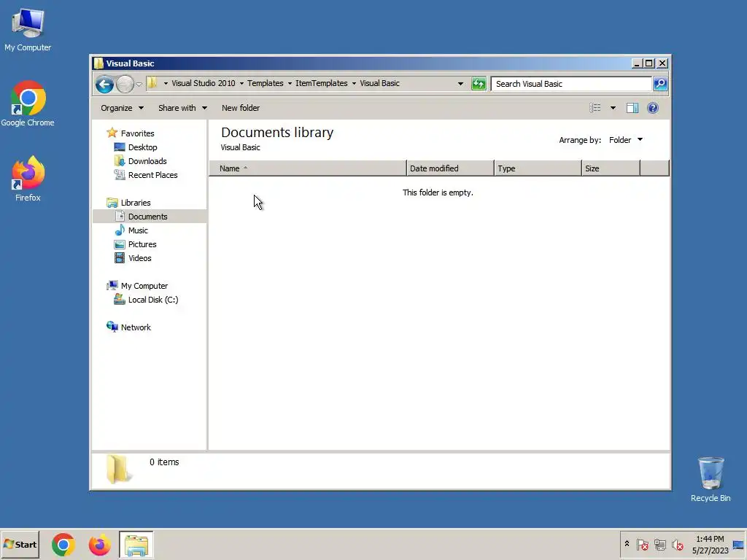Open the Organize menu

pos(122,108)
